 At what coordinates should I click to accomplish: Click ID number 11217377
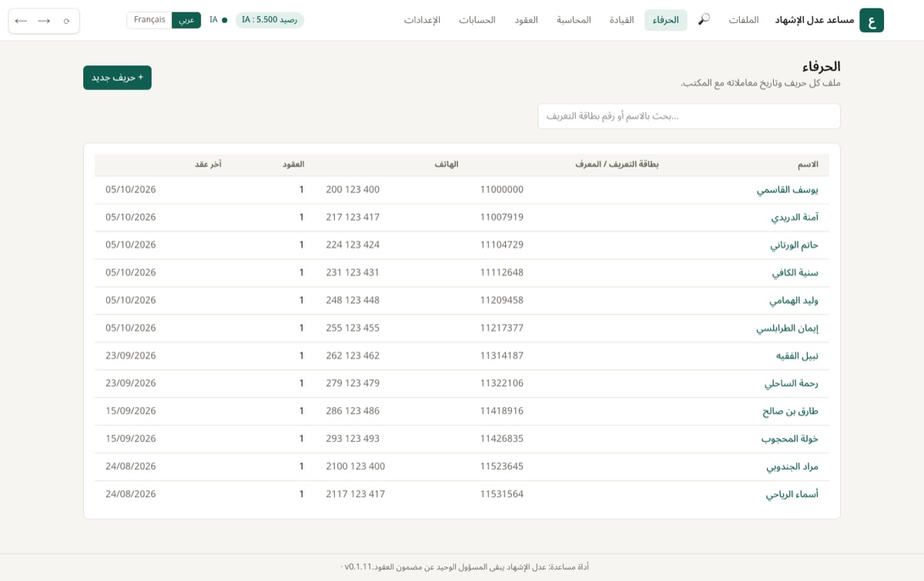pos(502,328)
